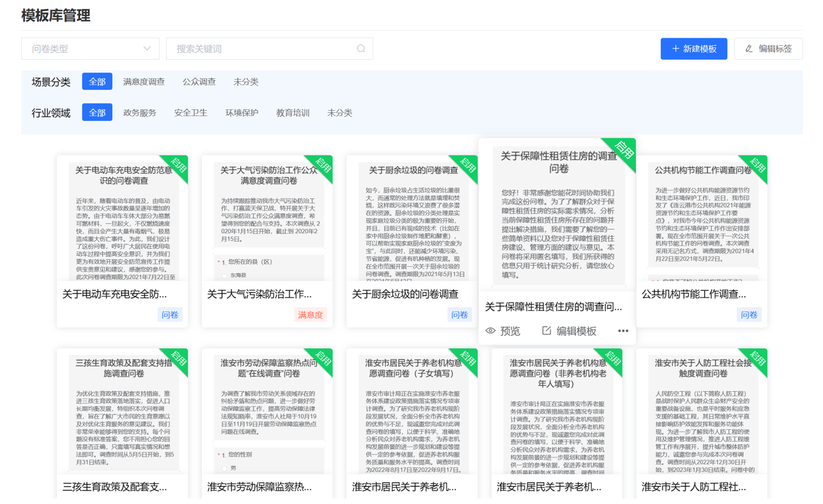Click title 三孩生育政策及配套支...
823x504 pixels.
pos(115,487)
